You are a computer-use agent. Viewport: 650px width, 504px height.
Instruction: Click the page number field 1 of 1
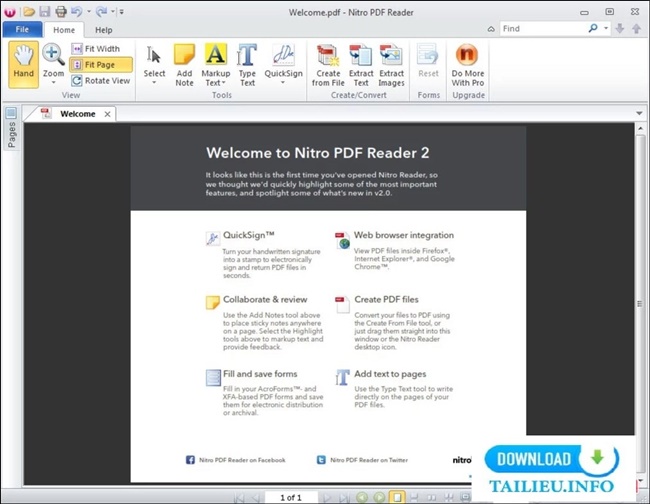coord(291,497)
